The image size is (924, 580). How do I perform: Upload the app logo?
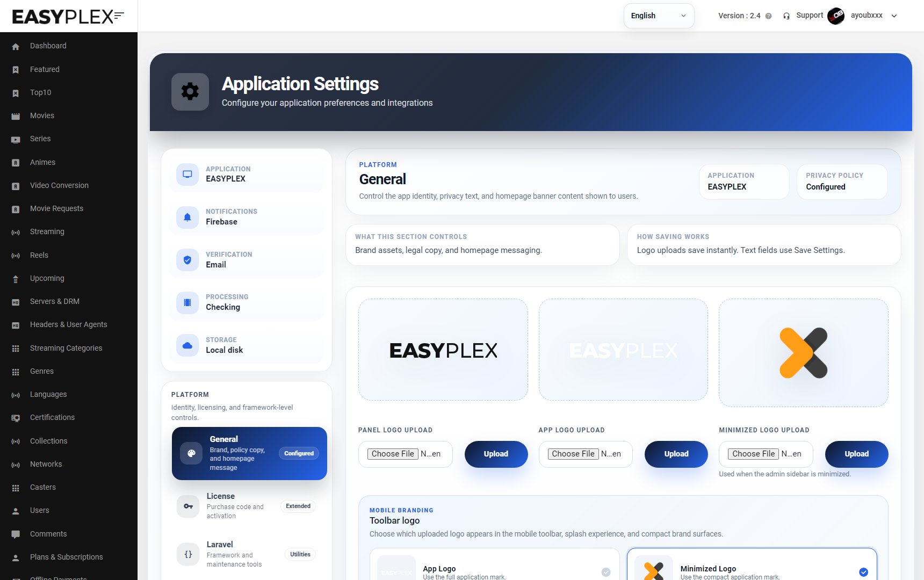tap(676, 454)
